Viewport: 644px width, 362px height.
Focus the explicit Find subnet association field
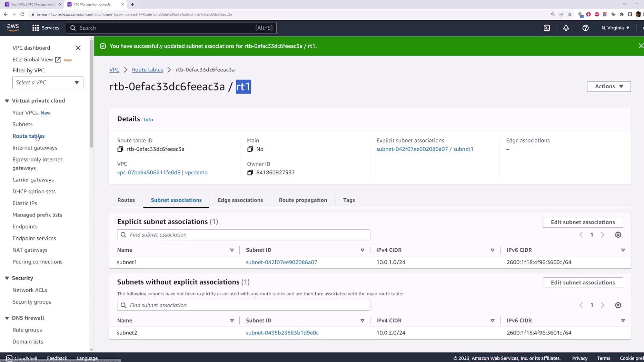click(x=244, y=235)
